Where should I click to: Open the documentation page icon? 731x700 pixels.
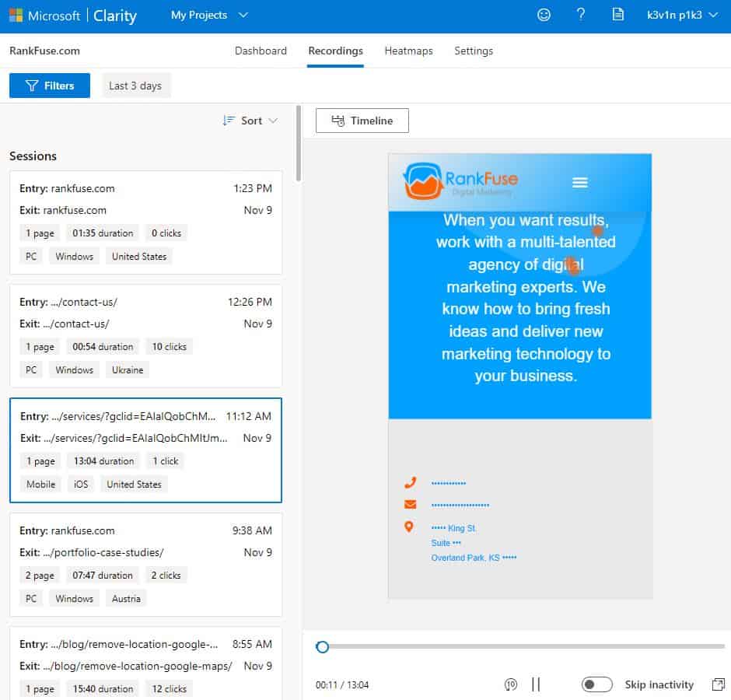pos(617,15)
